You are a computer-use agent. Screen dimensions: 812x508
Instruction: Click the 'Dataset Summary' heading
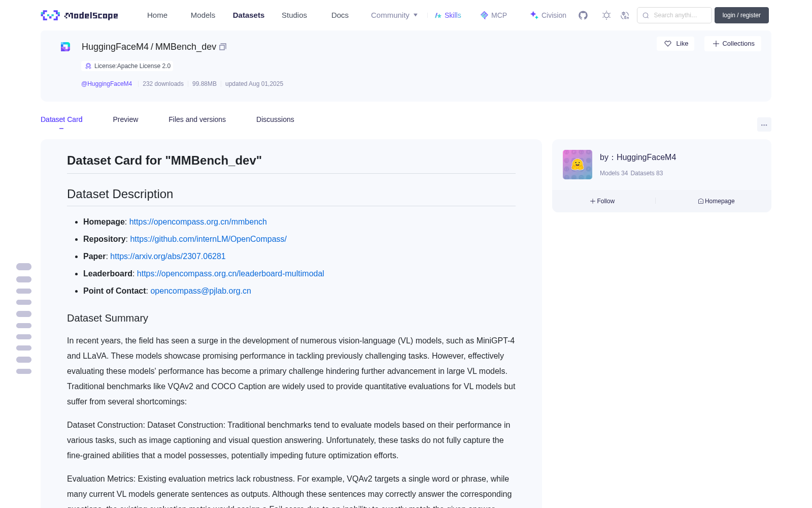click(x=108, y=318)
